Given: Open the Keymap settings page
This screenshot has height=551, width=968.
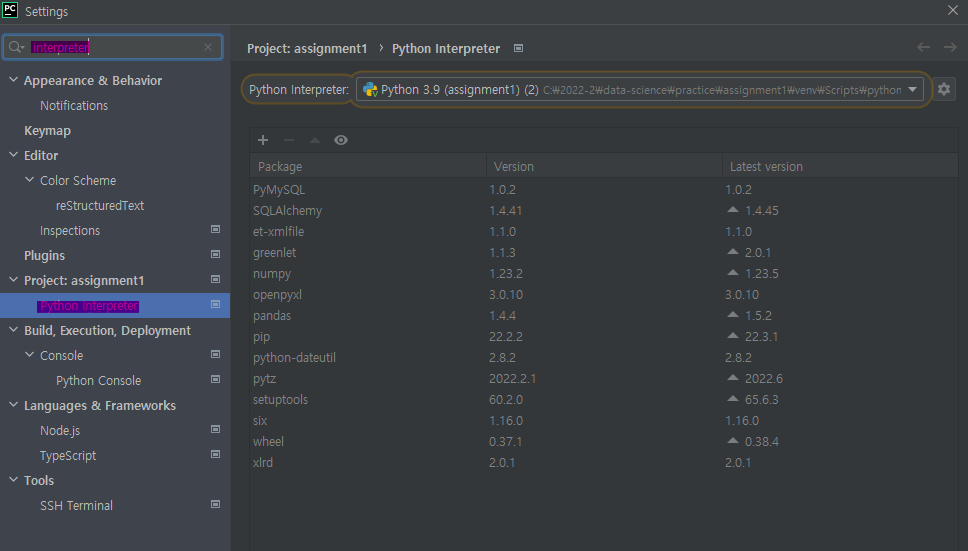Looking at the screenshot, I should click(48, 131).
